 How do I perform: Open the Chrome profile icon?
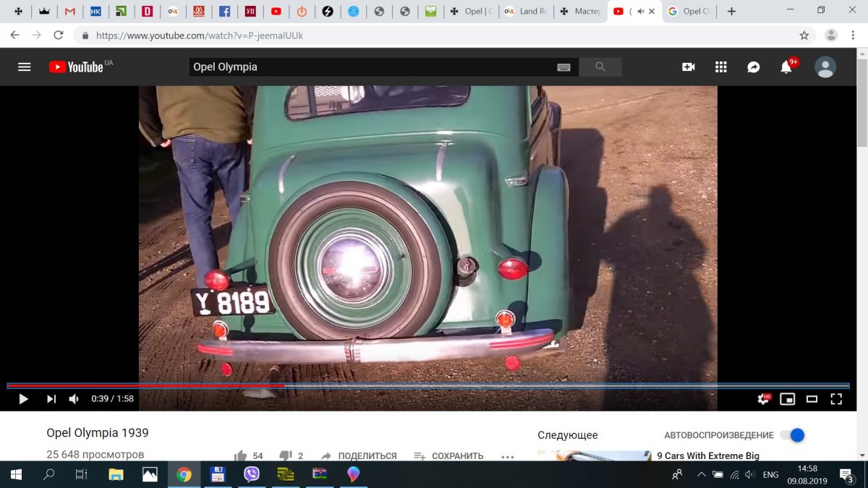click(x=831, y=35)
